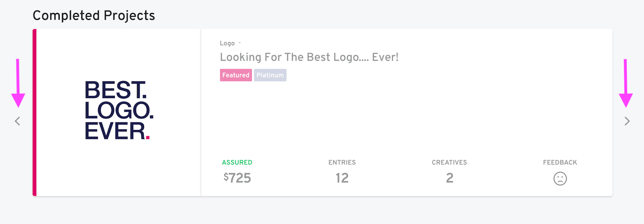The height and width of the screenshot is (224, 644).
Task: Click the FEEDBACK label
Action: [560, 163]
